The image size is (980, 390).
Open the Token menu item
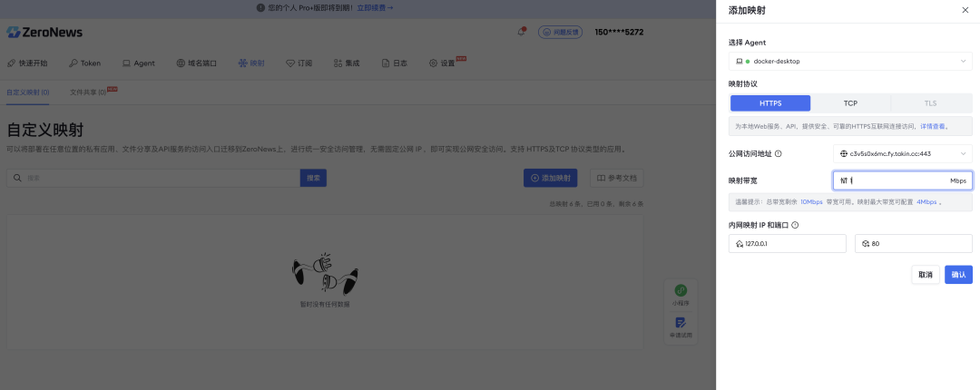(84, 63)
